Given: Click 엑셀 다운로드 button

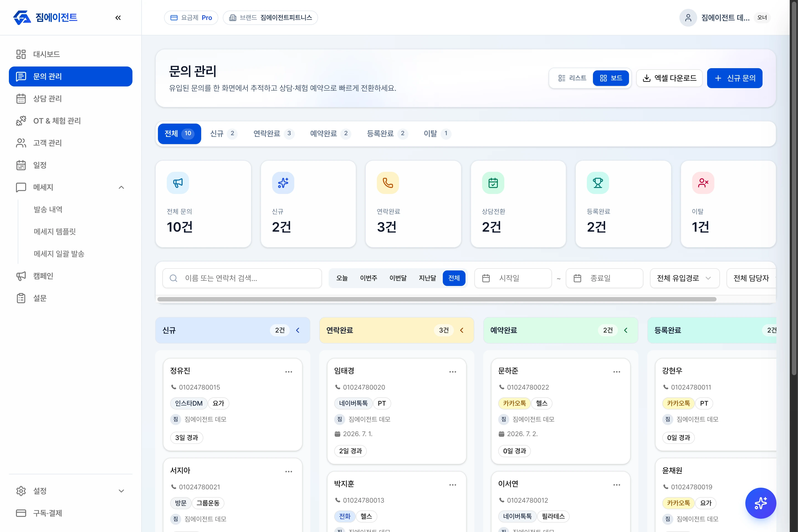Looking at the screenshot, I should (x=669, y=78).
